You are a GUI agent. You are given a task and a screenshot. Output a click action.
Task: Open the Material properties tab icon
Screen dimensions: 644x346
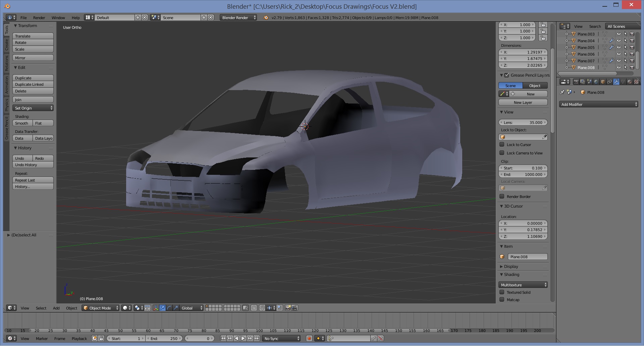coord(630,82)
